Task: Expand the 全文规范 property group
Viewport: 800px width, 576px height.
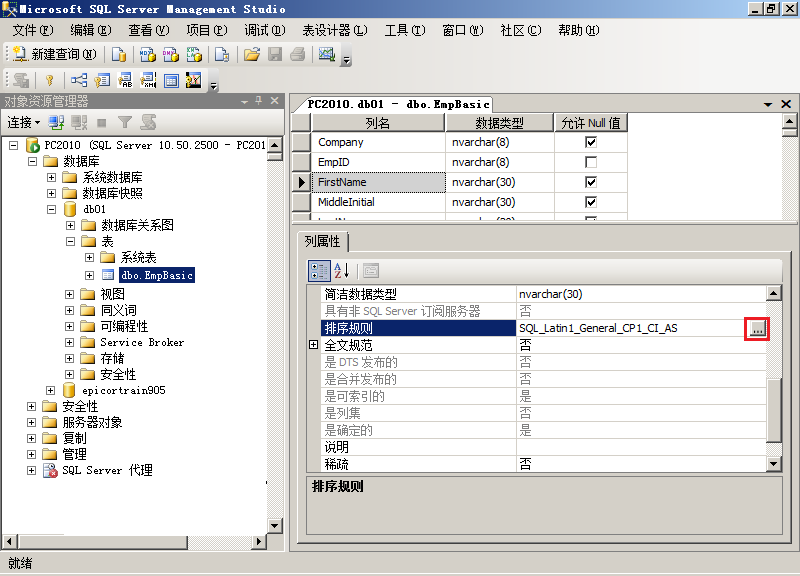Action: pyautogui.click(x=313, y=345)
